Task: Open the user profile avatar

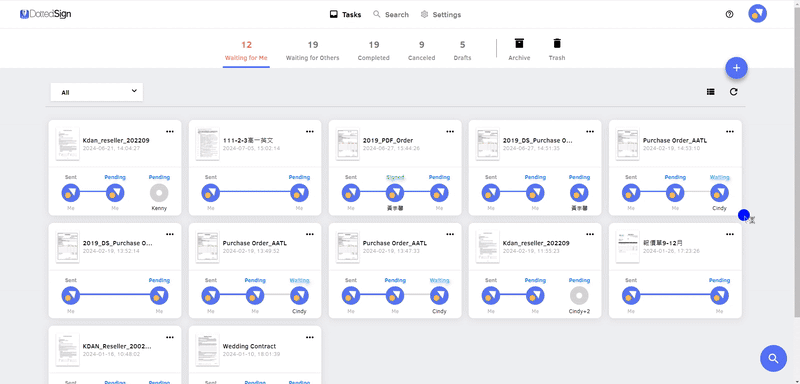Action: 758,14
